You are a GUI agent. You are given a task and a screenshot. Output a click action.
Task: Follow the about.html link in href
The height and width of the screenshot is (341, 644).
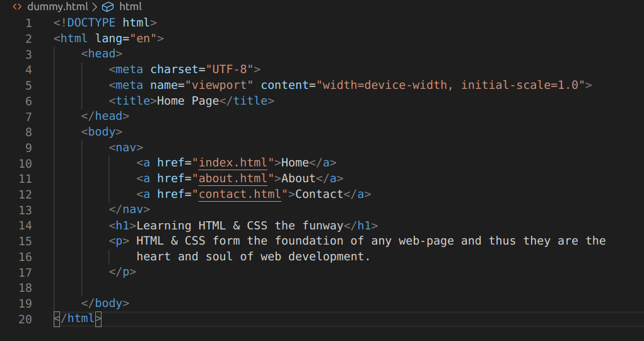233,178
